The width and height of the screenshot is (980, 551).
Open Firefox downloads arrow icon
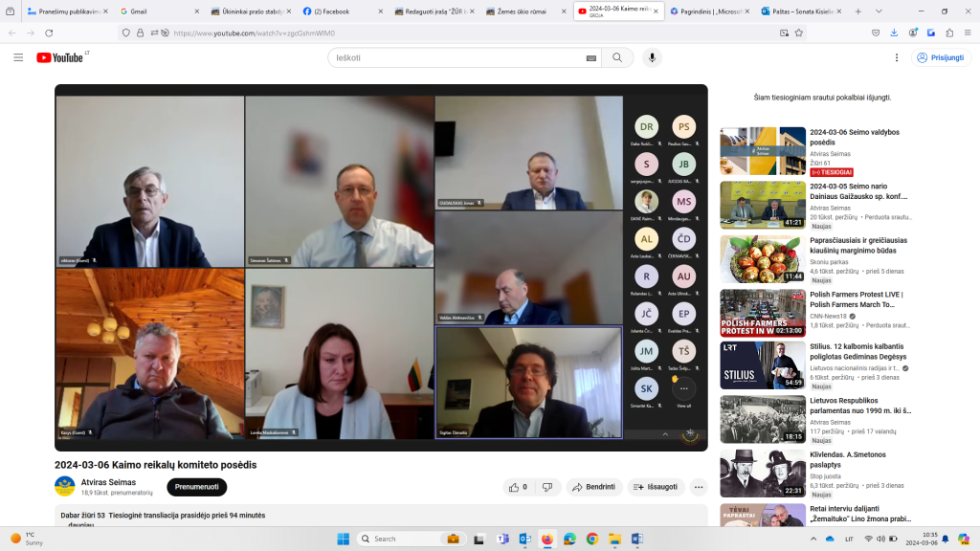894,33
